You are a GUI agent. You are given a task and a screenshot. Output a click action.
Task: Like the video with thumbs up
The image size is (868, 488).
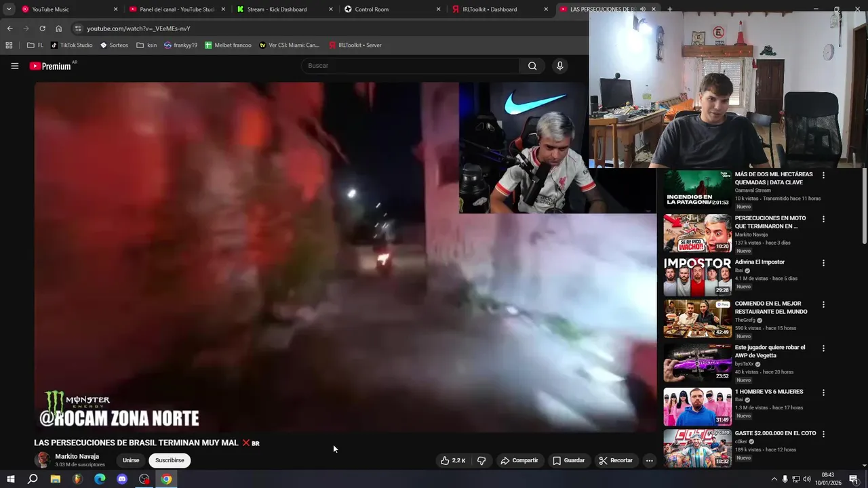(453, 460)
